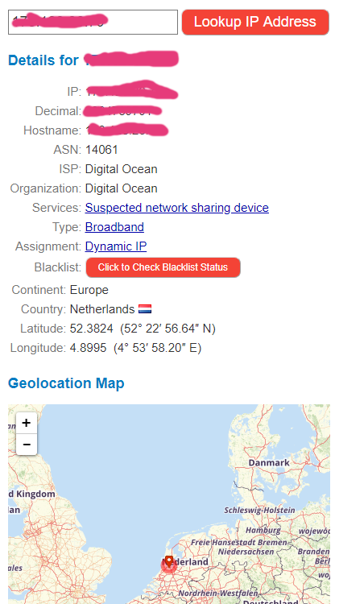The height and width of the screenshot is (604, 364).
Task: Click the Hamburg label on map
Action: (263, 531)
